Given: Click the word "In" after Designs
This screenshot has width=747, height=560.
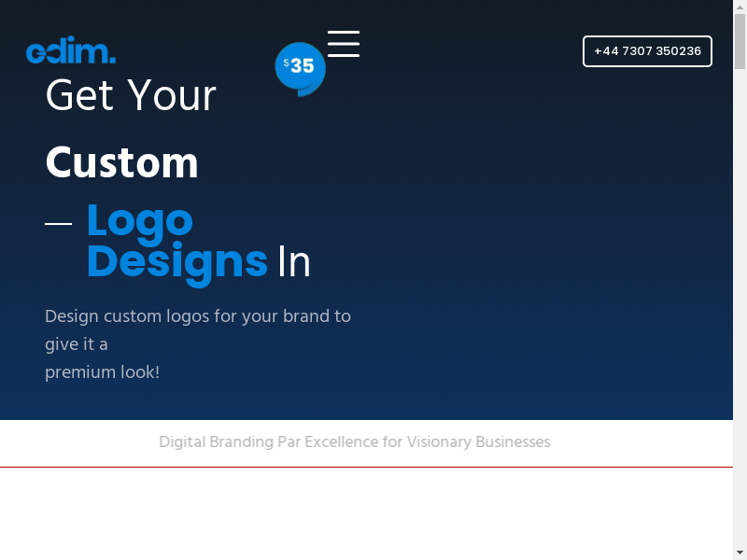Looking at the screenshot, I should (x=294, y=263).
